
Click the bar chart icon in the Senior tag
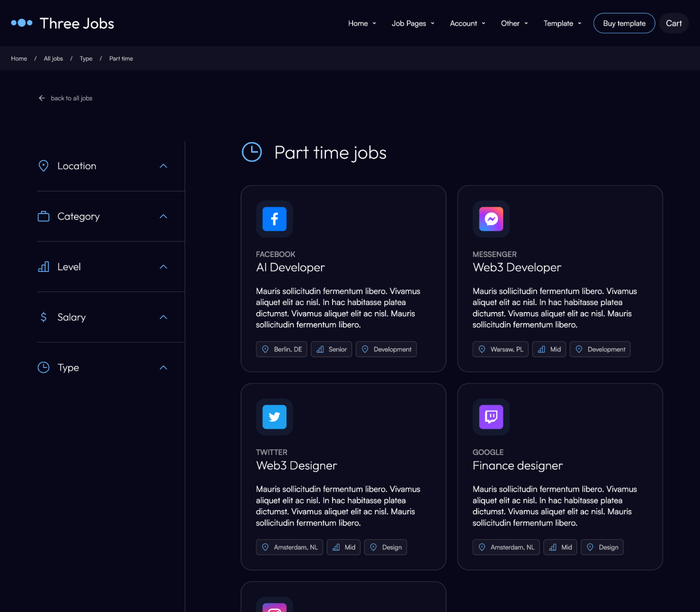(320, 349)
